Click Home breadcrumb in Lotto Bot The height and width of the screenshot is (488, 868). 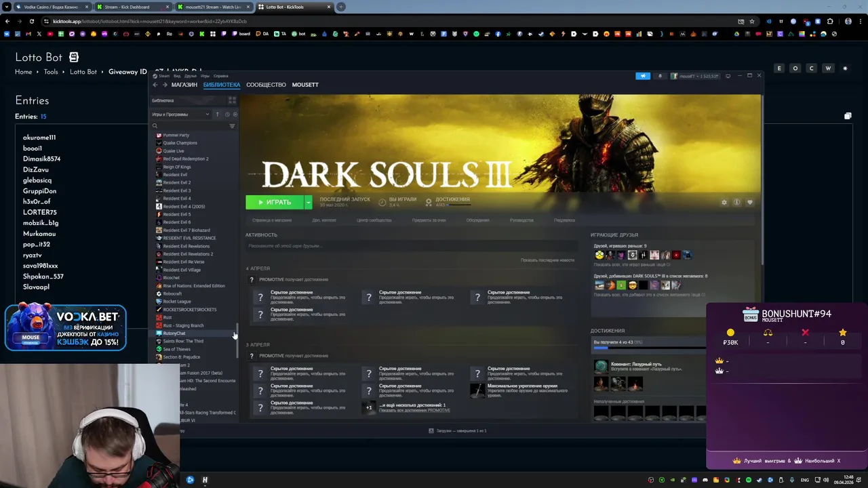pyautogui.click(x=24, y=72)
